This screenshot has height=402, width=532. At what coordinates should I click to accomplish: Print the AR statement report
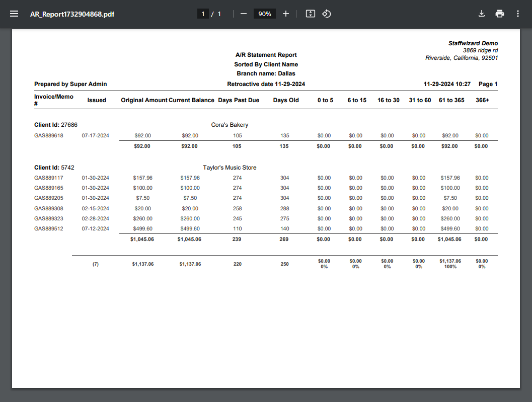coord(500,14)
